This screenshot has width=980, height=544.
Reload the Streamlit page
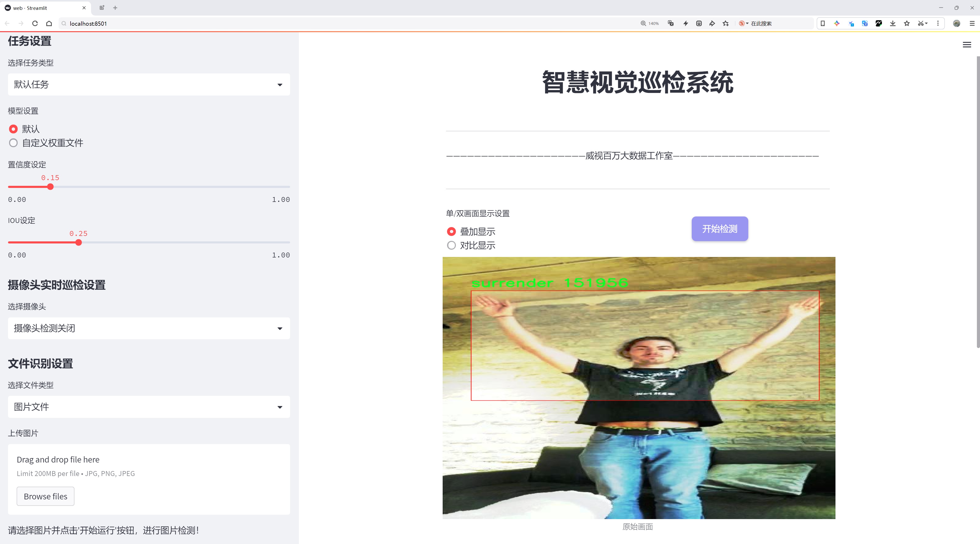coord(35,24)
